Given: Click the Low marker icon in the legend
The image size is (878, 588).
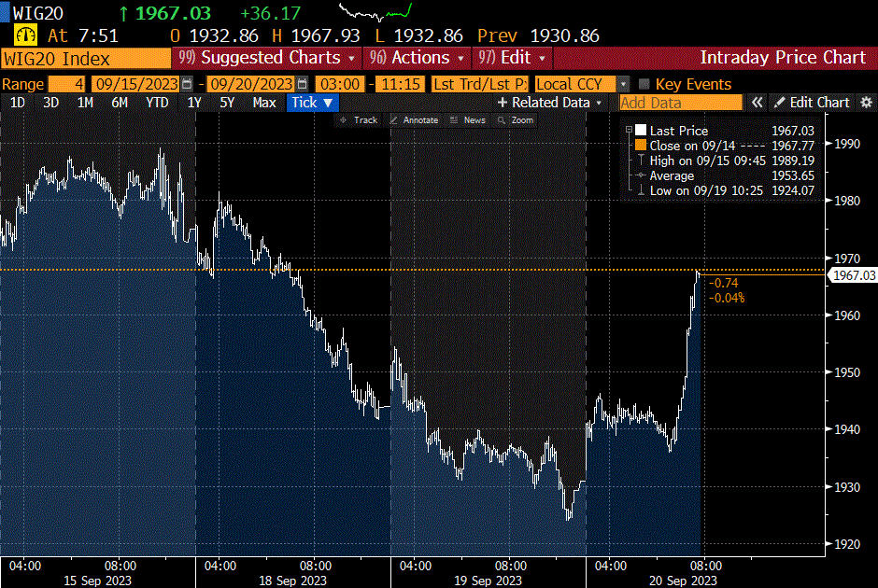Looking at the screenshot, I should [x=641, y=190].
